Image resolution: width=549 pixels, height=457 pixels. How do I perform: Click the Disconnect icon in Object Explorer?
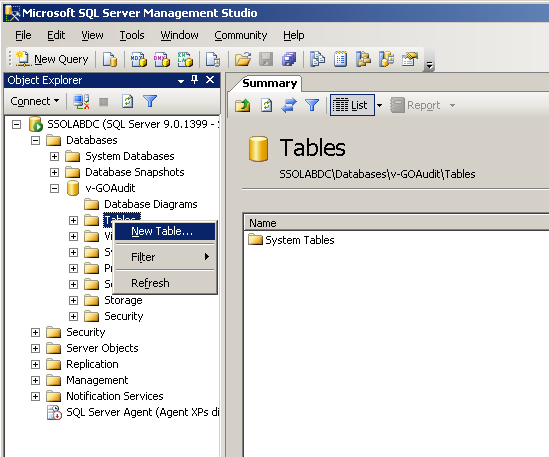click(x=81, y=102)
